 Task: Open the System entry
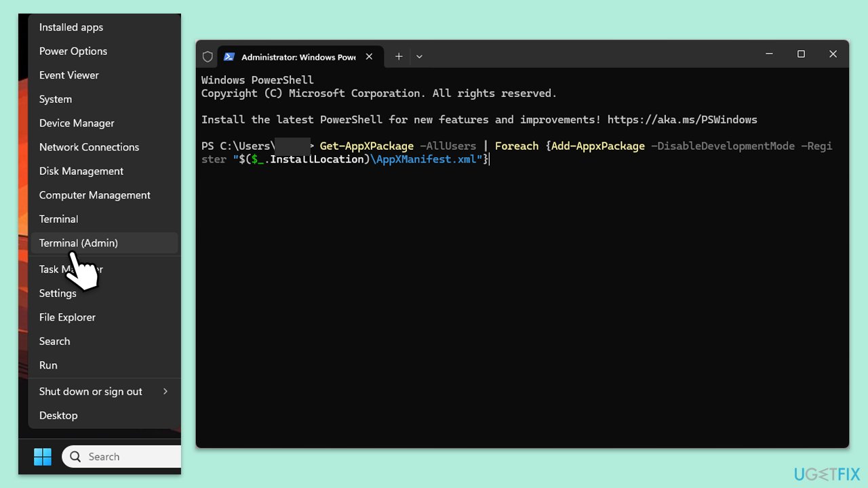click(x=104, y=99)
